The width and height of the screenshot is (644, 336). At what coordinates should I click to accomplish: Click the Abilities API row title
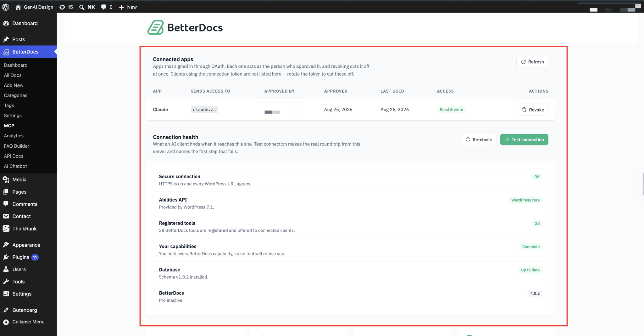[x=173, y=200]
